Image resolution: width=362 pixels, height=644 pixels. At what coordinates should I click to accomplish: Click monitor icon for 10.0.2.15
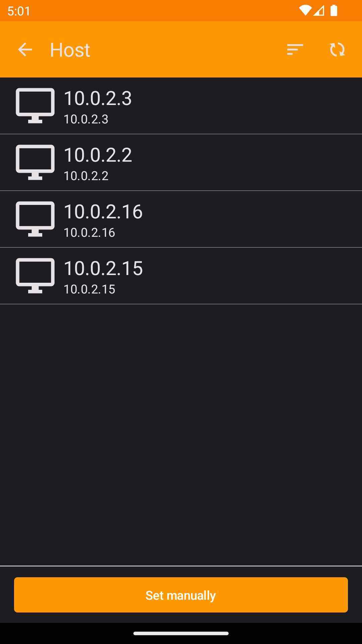click(35, 275)
